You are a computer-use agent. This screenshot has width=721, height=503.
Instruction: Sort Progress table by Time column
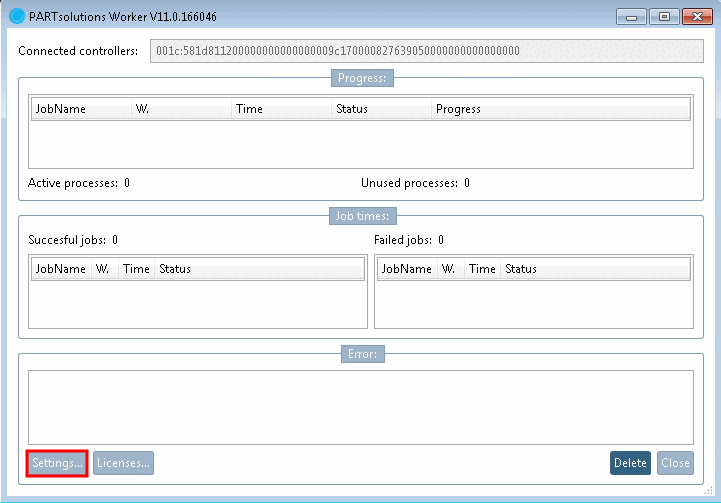coord(281,109)
